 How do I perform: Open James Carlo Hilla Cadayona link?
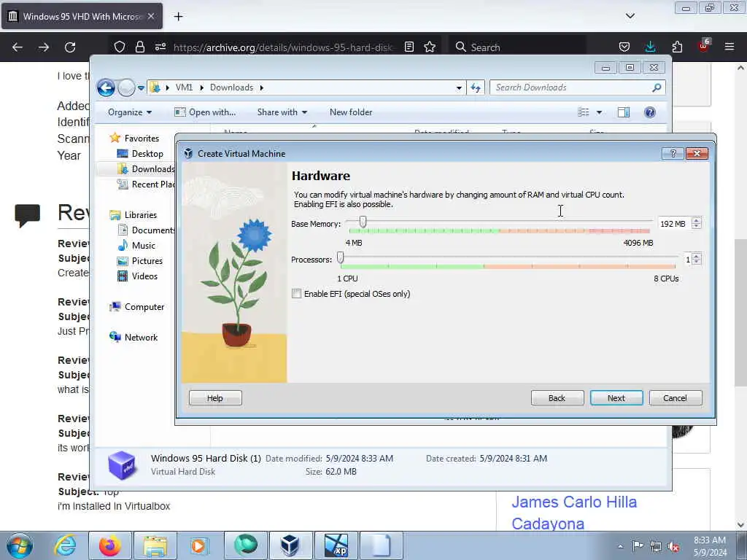point(574,513)
